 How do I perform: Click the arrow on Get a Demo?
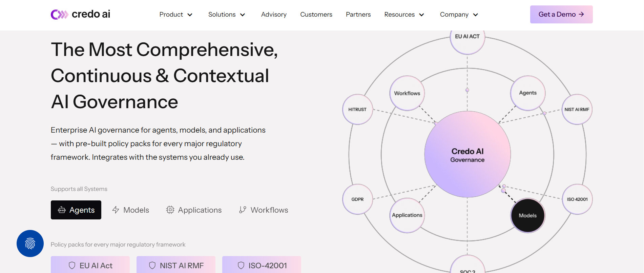(581, 14)
